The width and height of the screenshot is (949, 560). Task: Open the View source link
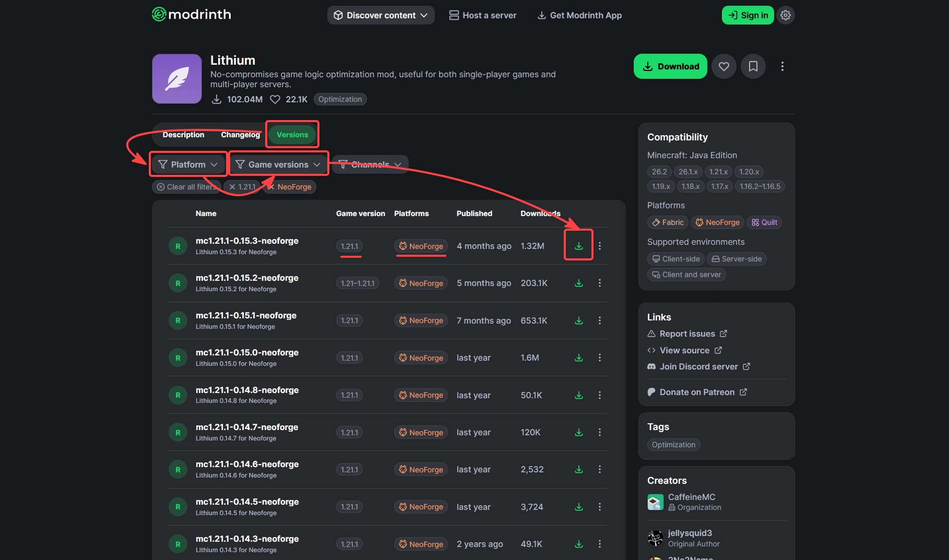pyautogui.click(x=684, y=350)
